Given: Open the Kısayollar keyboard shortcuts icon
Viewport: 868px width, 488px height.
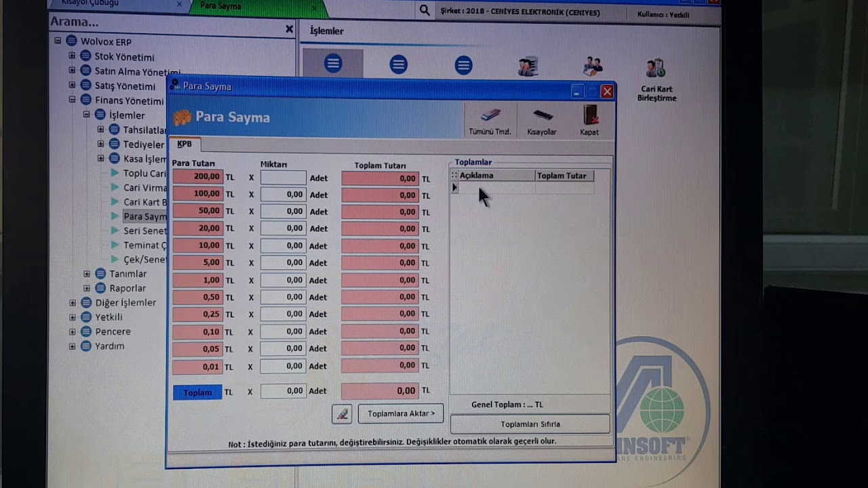Looking at the screenshot, I should (542, 115).
